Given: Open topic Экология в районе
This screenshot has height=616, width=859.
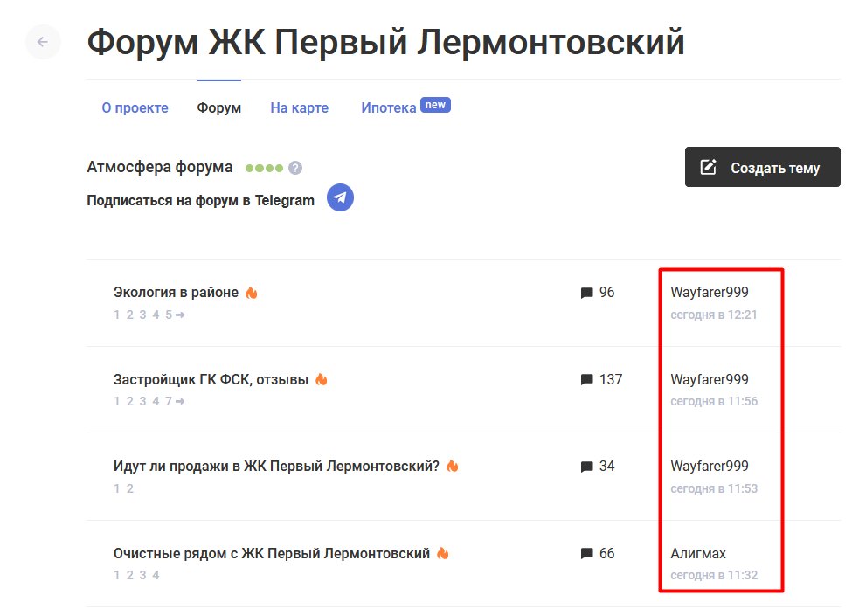Looking at the screenshot, I should click(176, 293).
